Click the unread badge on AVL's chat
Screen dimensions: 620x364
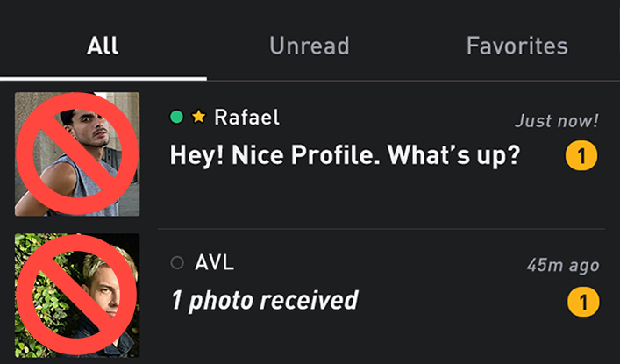pyautogui.click(x=581, y=303)
